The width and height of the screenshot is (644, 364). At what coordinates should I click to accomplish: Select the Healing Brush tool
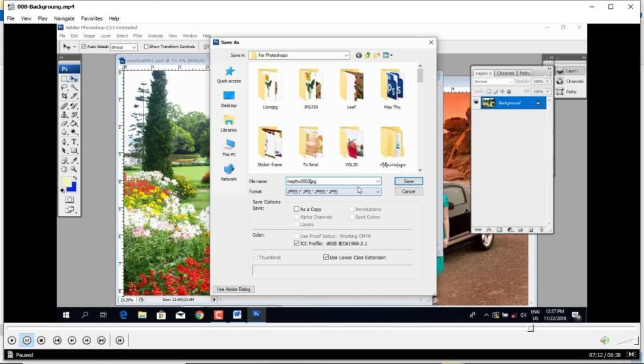(65, 106)
